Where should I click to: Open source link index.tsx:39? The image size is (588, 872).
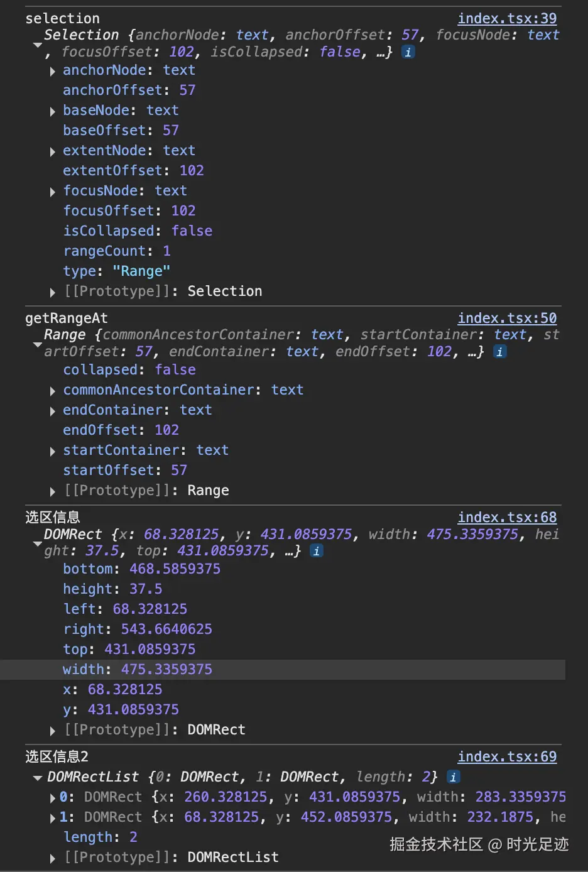(x=507, y=19)
